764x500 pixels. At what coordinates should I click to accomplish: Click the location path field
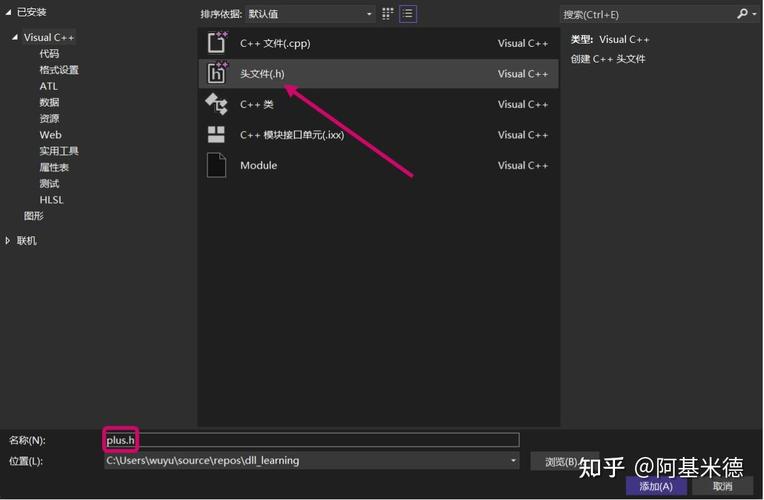pos(312,461)
